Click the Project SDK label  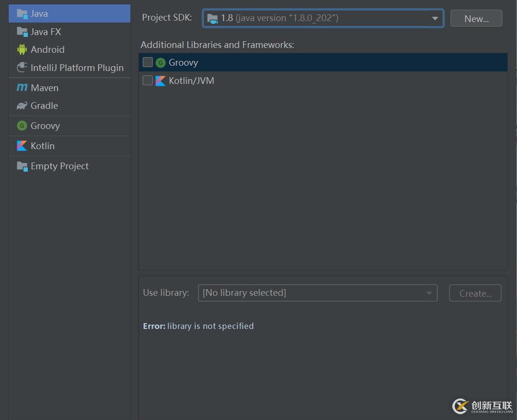pos(167,18)
